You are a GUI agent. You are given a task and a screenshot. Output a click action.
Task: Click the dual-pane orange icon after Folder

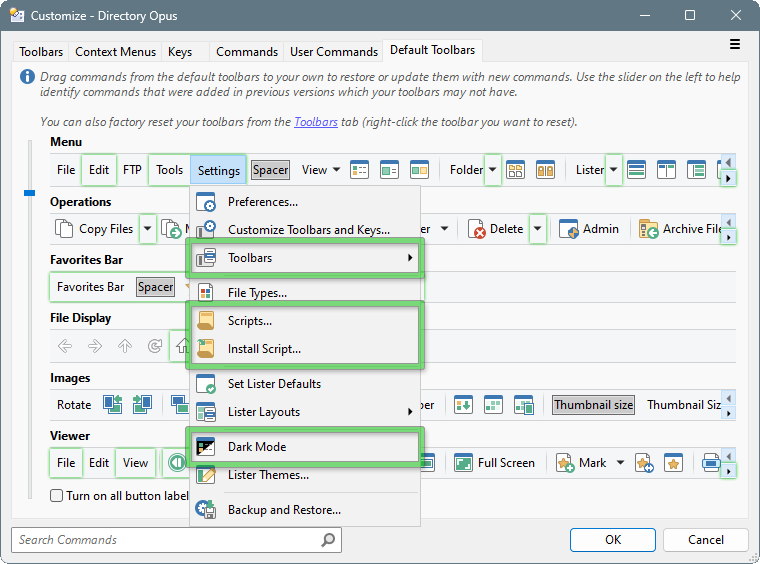point(545,170)
